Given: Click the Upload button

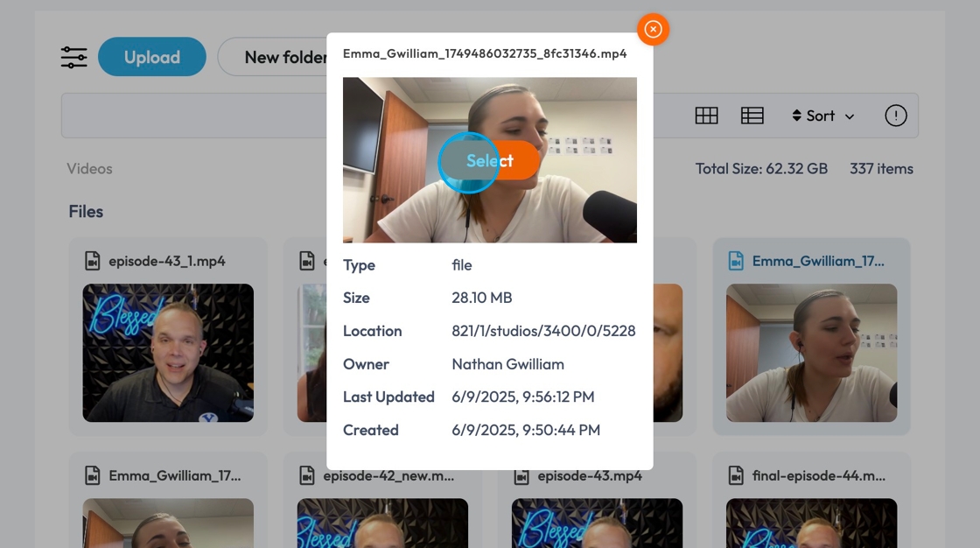Looking at the screenshot, I should point(152,57).
